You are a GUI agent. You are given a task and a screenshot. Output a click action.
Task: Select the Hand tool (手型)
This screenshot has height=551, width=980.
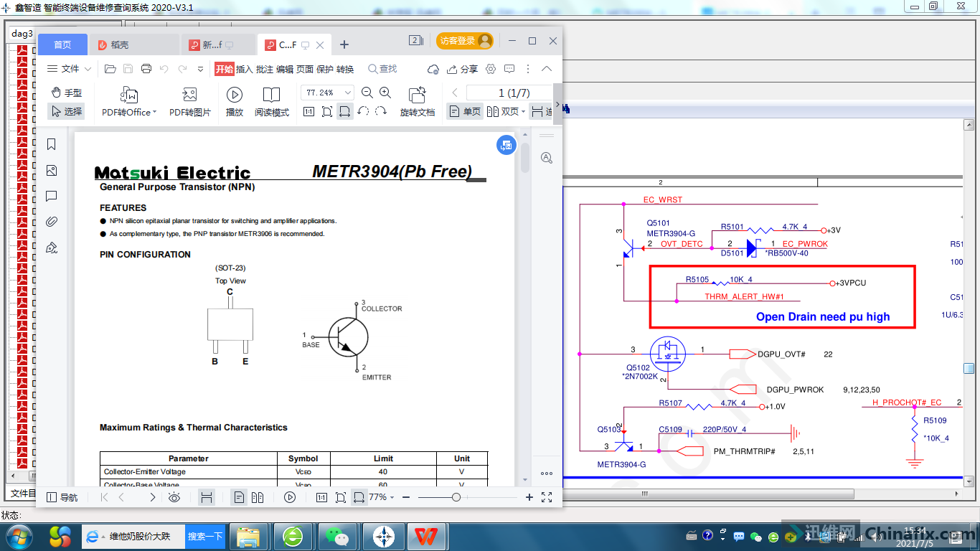pos(67,93)
